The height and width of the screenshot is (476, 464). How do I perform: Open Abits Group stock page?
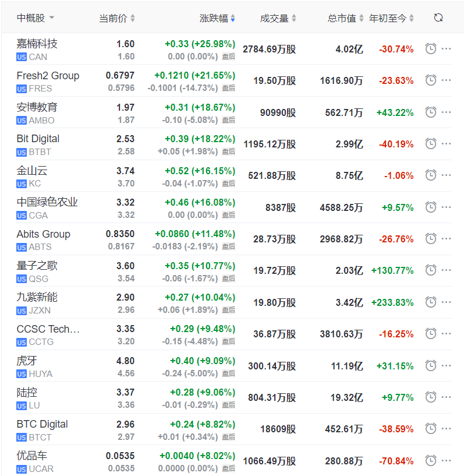click(234, 239)
